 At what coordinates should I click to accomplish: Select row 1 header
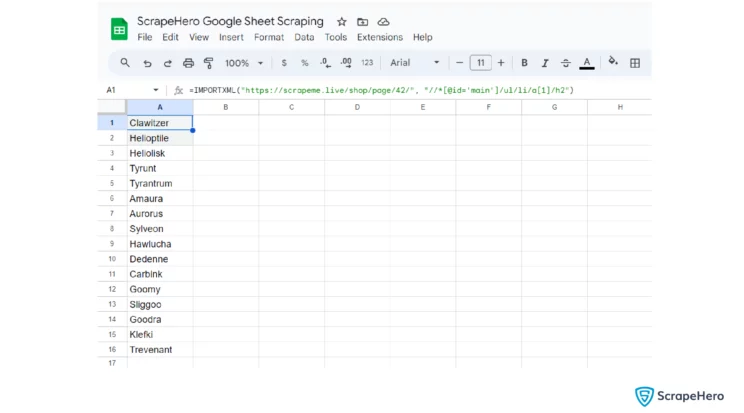click(112, 123)
